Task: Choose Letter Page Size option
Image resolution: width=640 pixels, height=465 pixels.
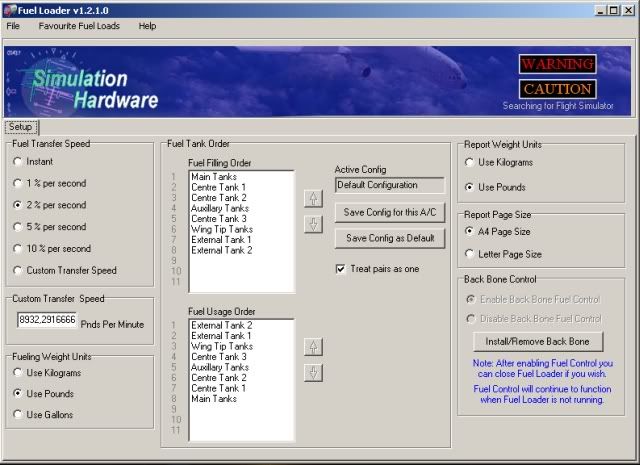Action: click(470, 254)
